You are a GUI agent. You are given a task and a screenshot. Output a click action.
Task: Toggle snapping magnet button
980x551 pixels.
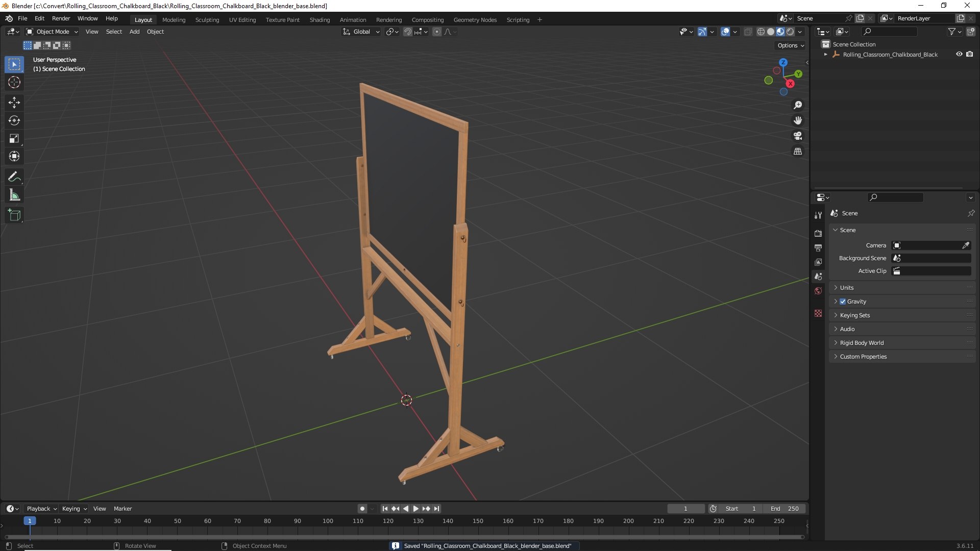408,32
